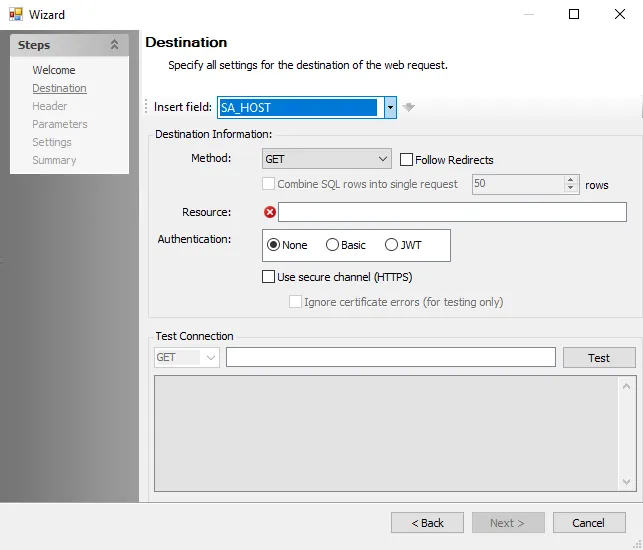
Task: Focus the Resource input field
Action: pyautogui.click(x=452, y=212)
